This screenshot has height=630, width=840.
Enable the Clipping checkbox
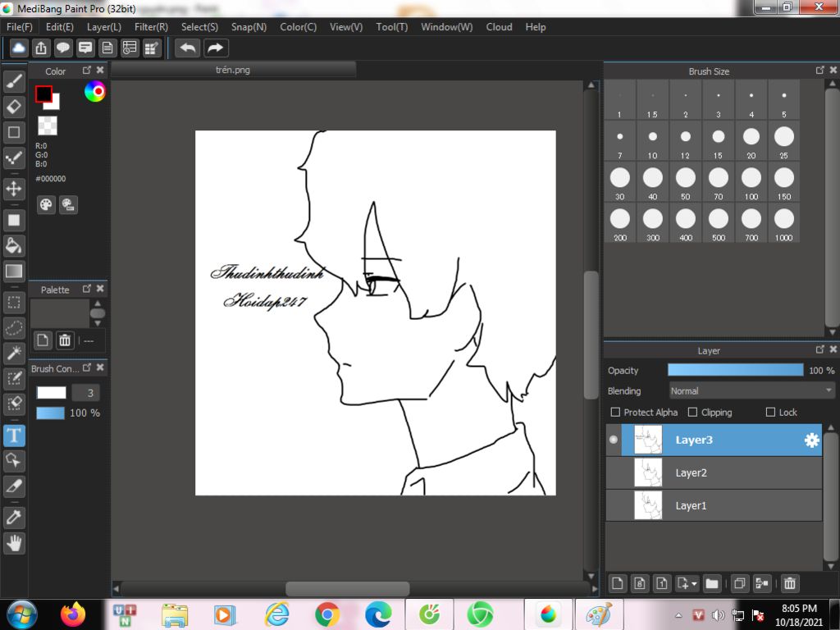(692, 412)
